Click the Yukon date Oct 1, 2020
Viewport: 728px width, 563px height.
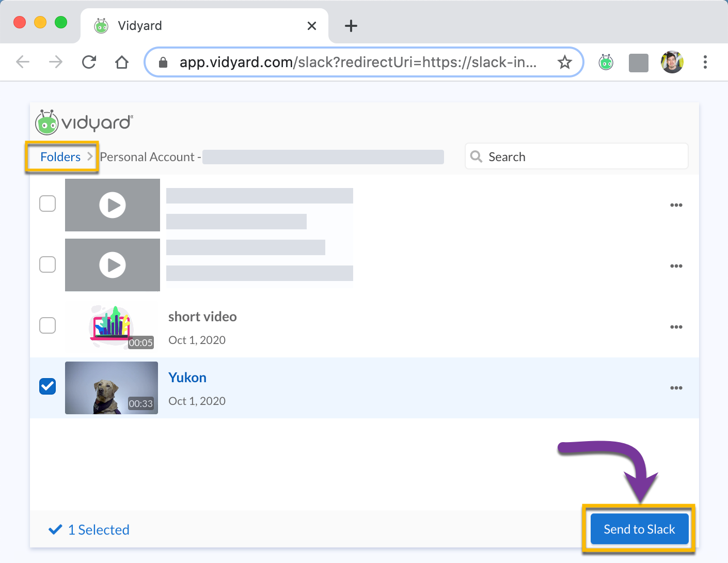197,401
